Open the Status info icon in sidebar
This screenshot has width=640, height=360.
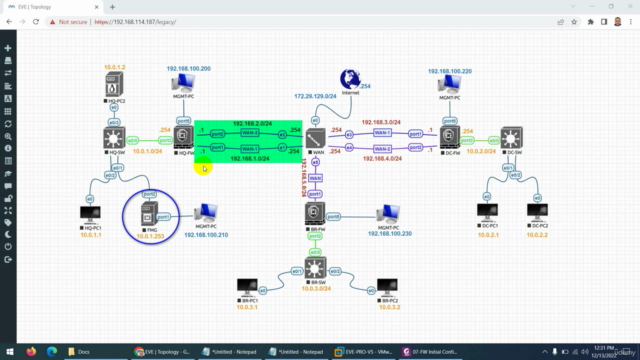(8, 149)
